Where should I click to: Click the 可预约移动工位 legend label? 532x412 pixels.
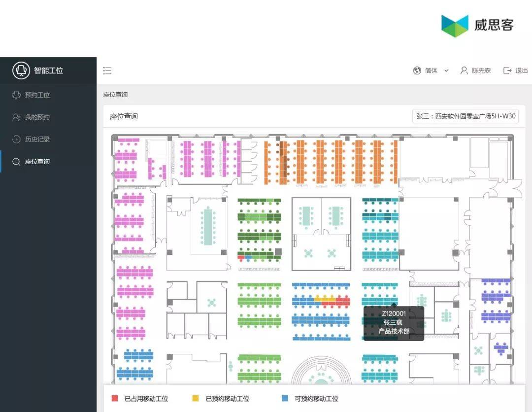(x=317, y=398)
